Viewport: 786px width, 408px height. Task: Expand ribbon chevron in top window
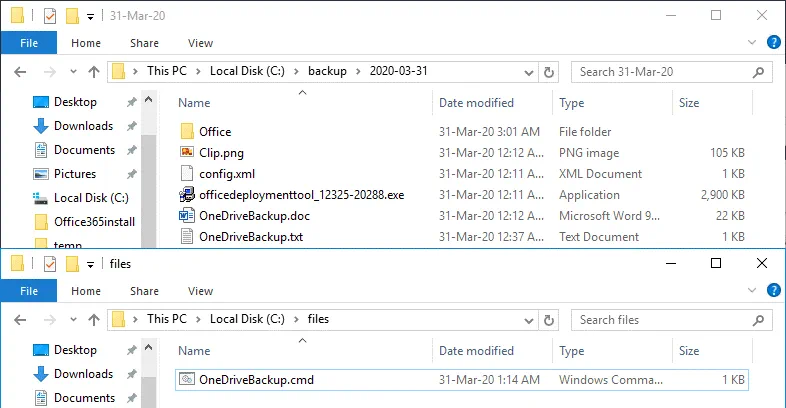coord(755,43)
